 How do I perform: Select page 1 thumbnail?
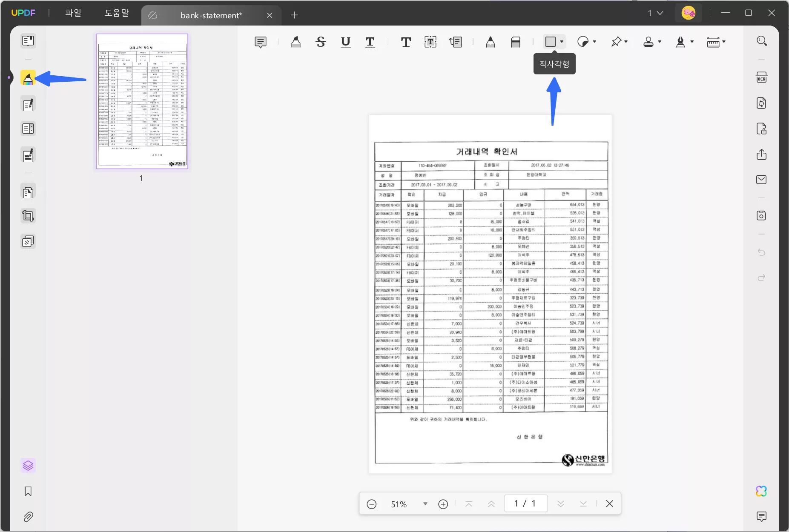tap(142, 101)
